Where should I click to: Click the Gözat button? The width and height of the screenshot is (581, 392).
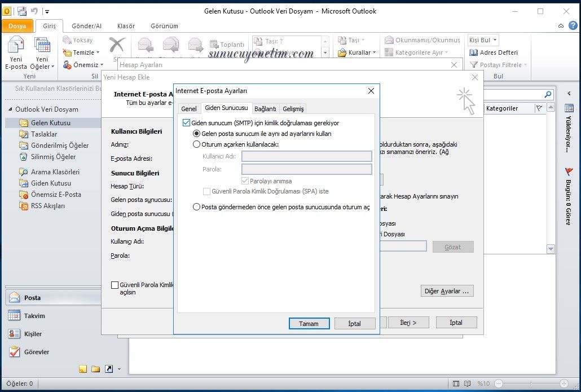point(453,246)
